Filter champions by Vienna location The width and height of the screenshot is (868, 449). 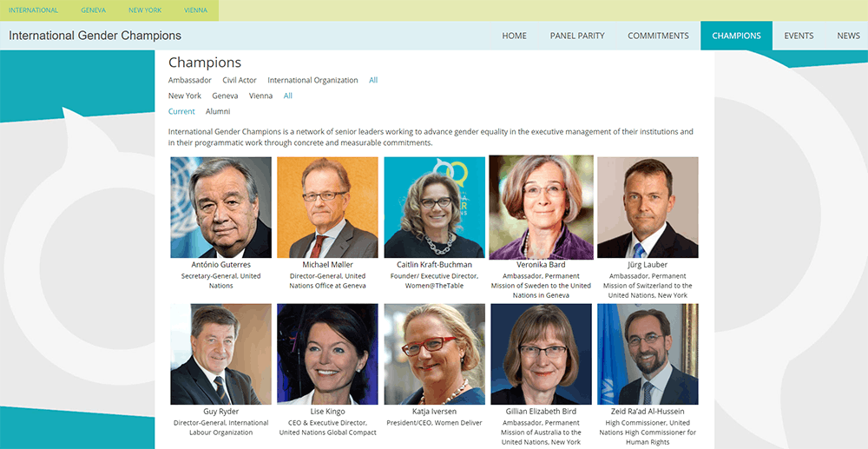click(260, 96)
